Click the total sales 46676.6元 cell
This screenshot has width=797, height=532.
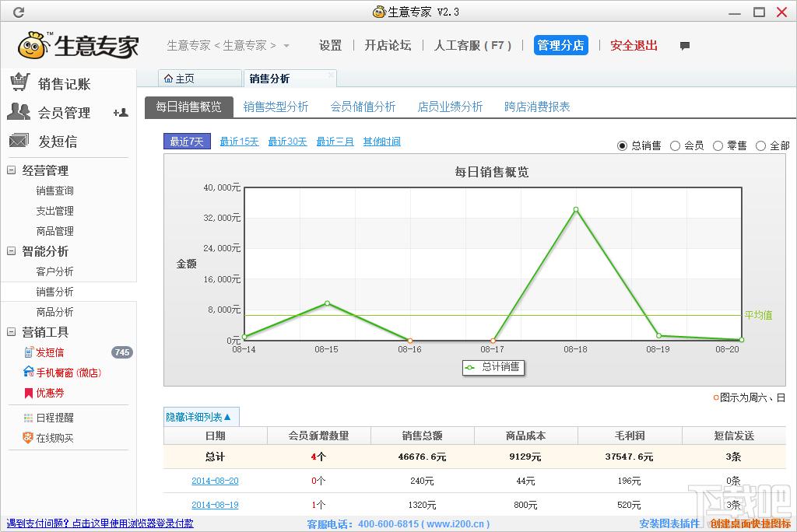(423, 457)
